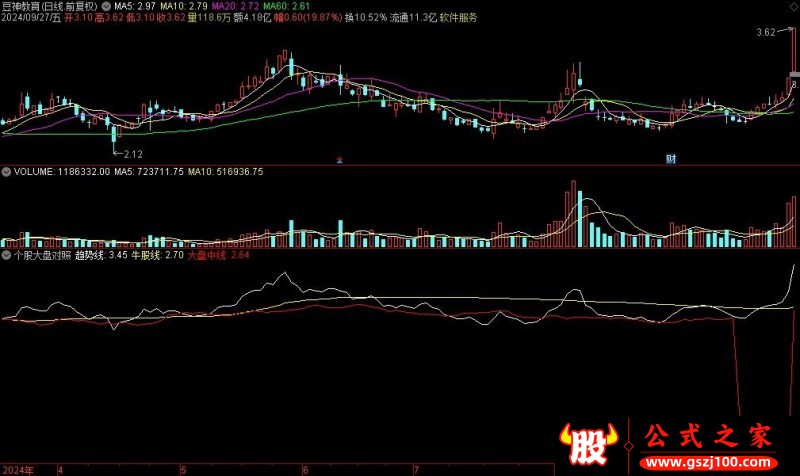This screenshot has height=476, width=800.
Task: Click the 趋势线: 3.45 label
Action: (x=101, y=255)
